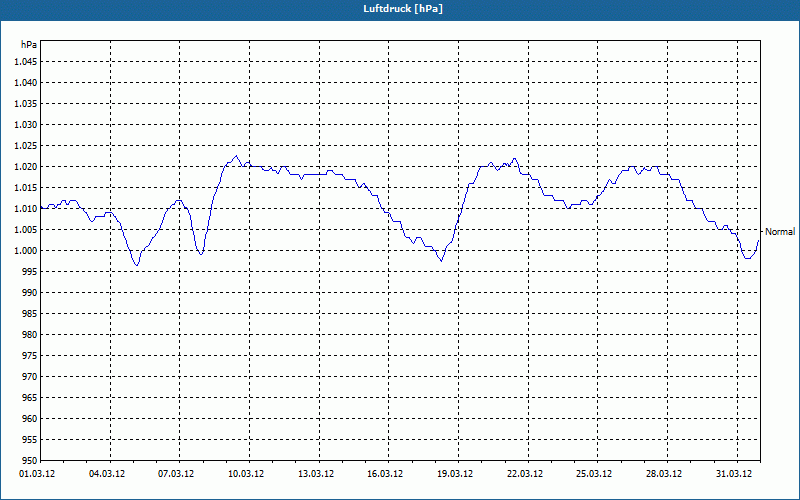Click the 1.045 axis value
Viewport: 800px width, 500px height.
coord(26,62)
